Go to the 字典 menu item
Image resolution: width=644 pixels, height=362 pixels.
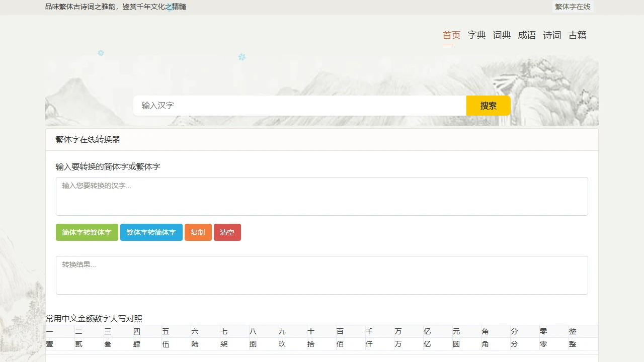click(476, 35)
